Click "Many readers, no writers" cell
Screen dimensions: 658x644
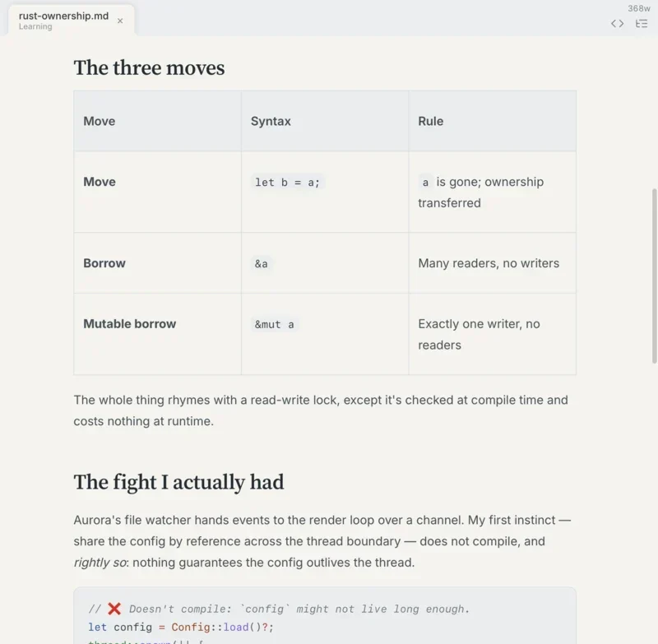click(x=492, y=263)
